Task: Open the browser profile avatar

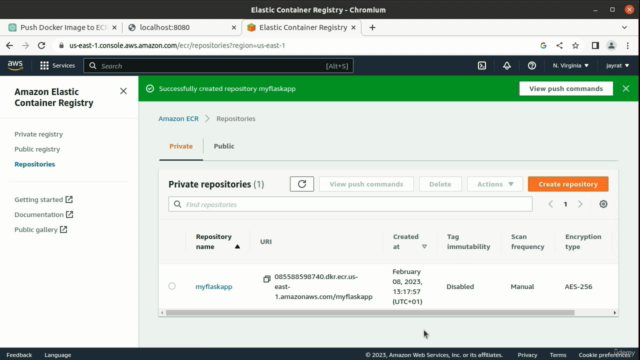Action: point(611,45)
